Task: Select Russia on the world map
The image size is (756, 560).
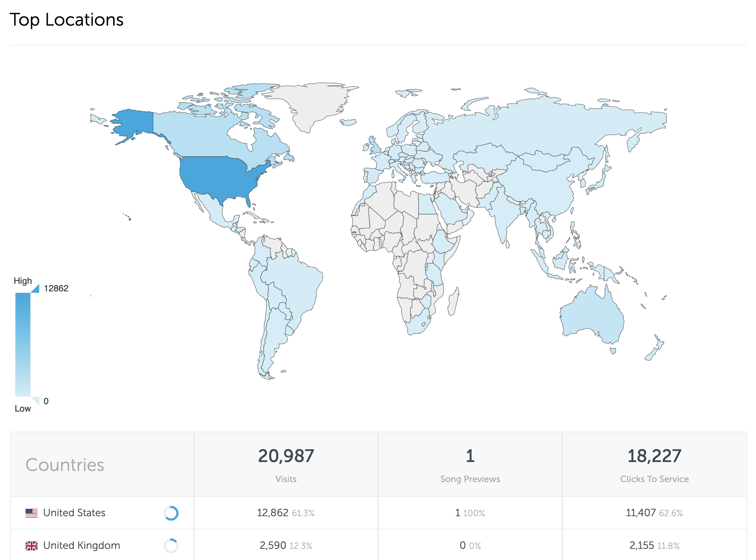Action: coord(538,126)
